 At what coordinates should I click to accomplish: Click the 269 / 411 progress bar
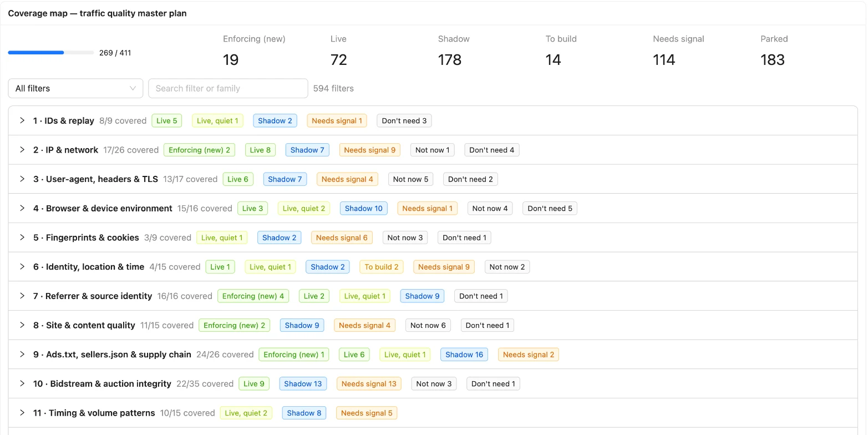pos(51,53)
